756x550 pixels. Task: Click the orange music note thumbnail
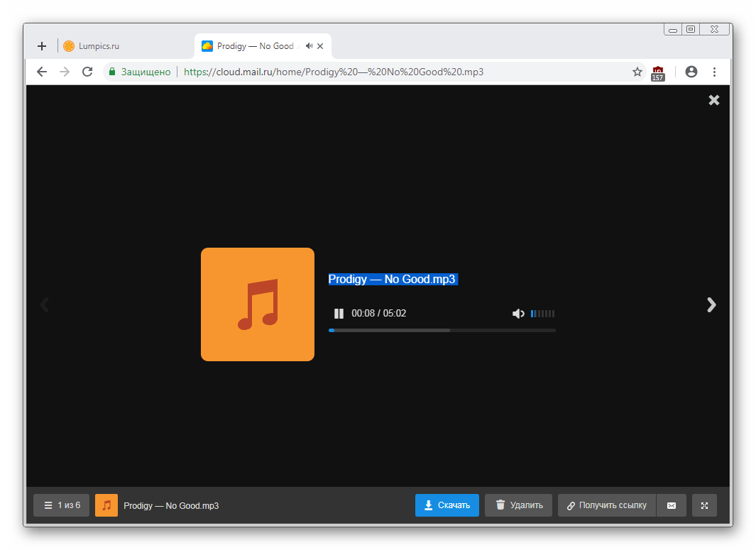click(x=106, y=505)
